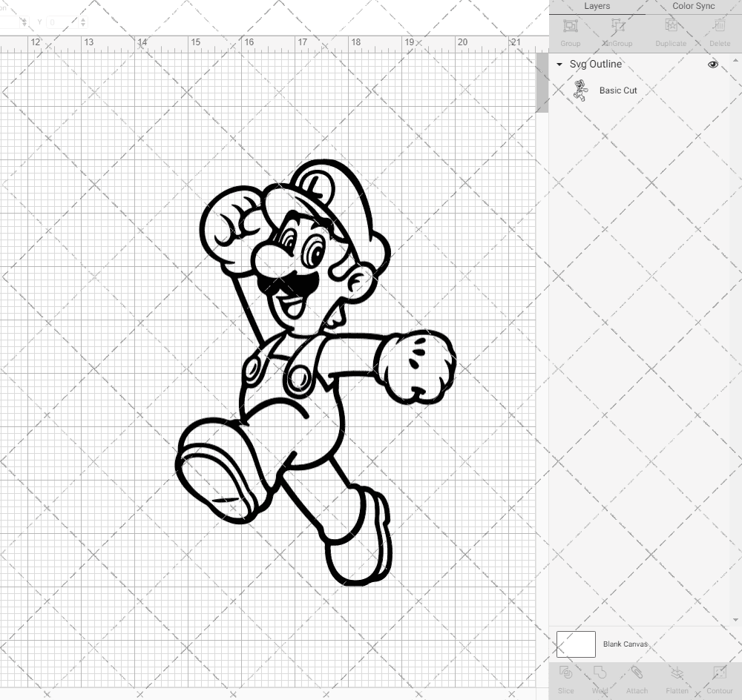Screen dimensions: 742x700
Task: Switch to the Color Sync tab
Action: click(693, 6)
